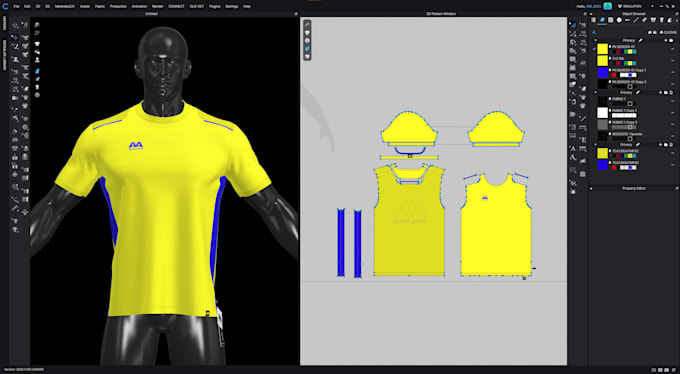Undock Object Browser using its pop-out icon
The image size is (680, 374).
click(677, 14)
